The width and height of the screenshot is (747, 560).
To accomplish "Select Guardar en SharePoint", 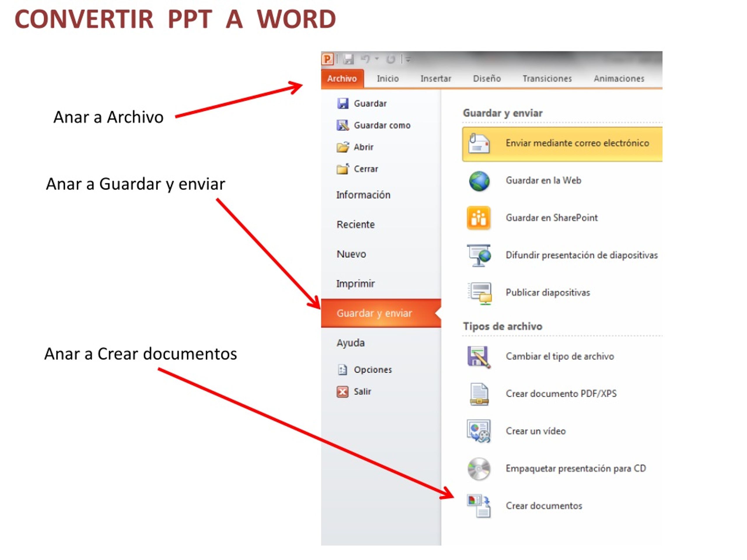I will 551,218.
